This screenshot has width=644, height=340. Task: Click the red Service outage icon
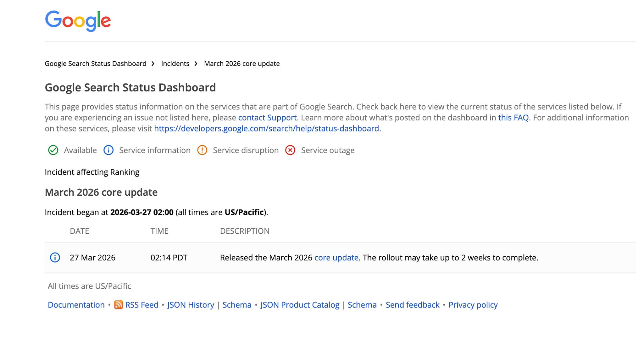tap(290, 150)
